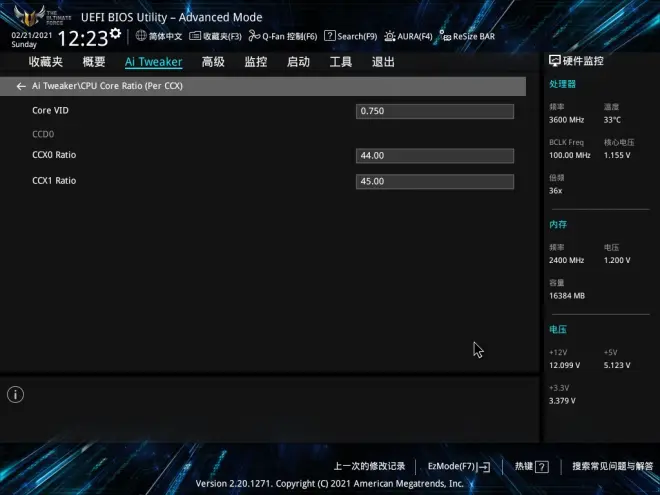This screenshot has width=660, height=495.
Task: Open 上一次的修改记录 last modified log
Action: point(369,467)
